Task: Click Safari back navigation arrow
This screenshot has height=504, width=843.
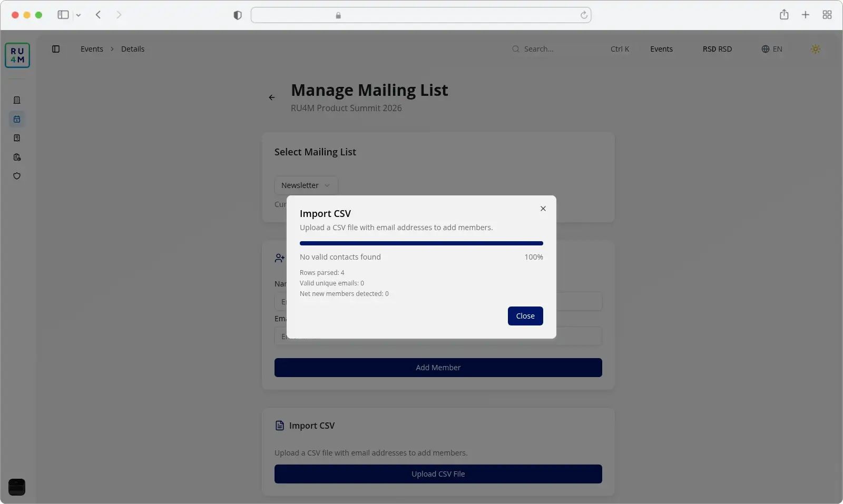Action: 98,15
